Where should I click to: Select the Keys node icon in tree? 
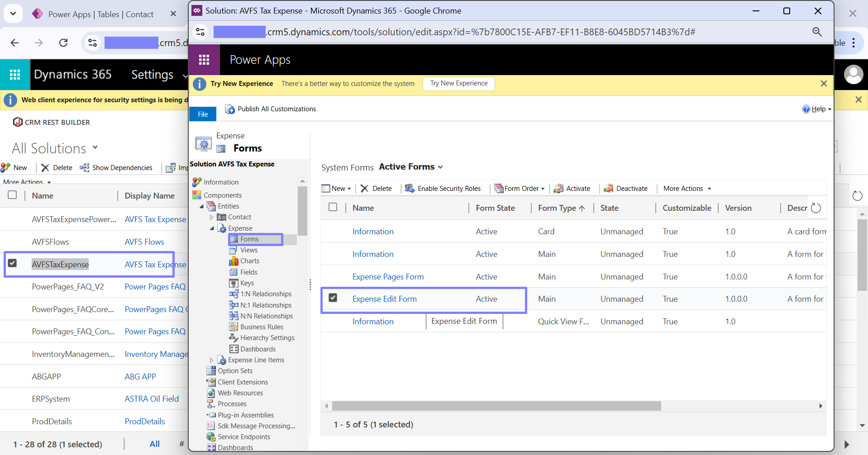coord(234,283)
